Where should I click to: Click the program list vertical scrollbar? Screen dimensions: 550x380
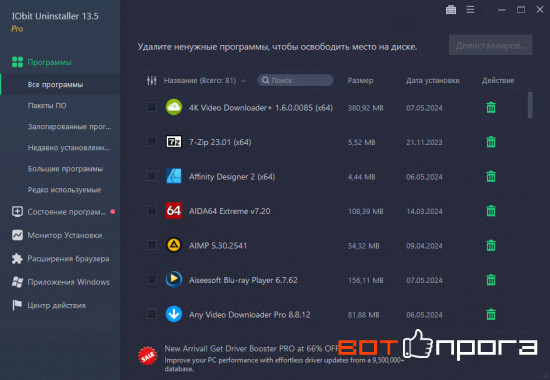[x=530, y=105]
